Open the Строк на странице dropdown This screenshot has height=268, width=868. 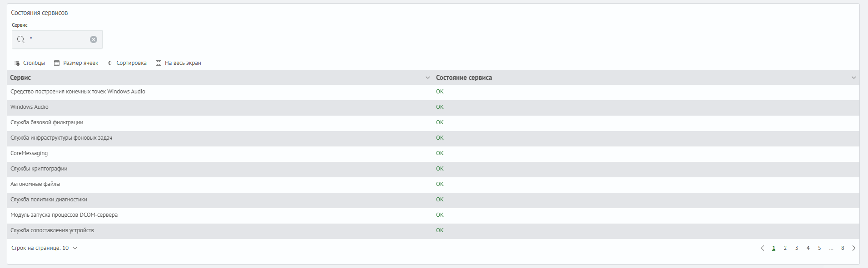[x=45, y=248]
